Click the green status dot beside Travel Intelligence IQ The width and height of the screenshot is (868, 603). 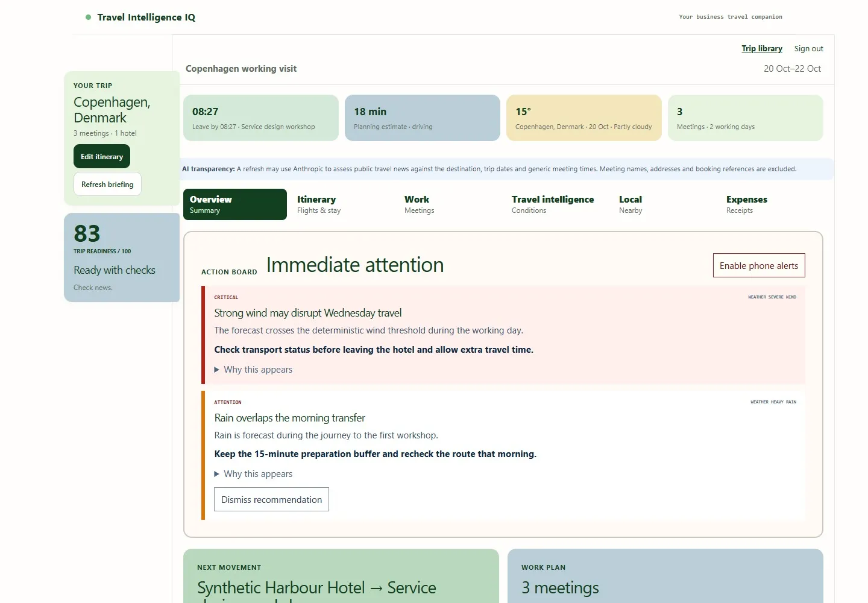click(89, 17)
